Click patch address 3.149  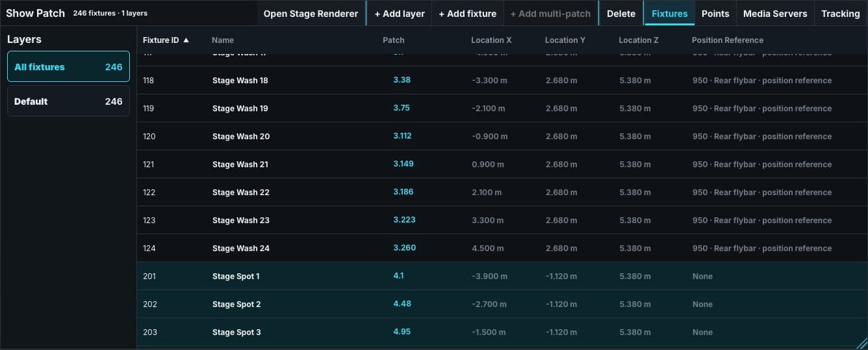tap(403, 164)
